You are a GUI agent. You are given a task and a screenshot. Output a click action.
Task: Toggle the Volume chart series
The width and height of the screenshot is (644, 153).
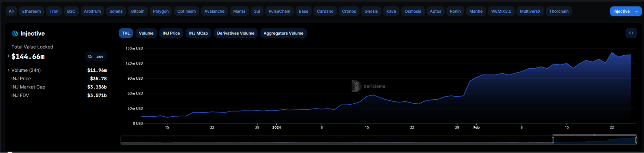tap(146, 33)
